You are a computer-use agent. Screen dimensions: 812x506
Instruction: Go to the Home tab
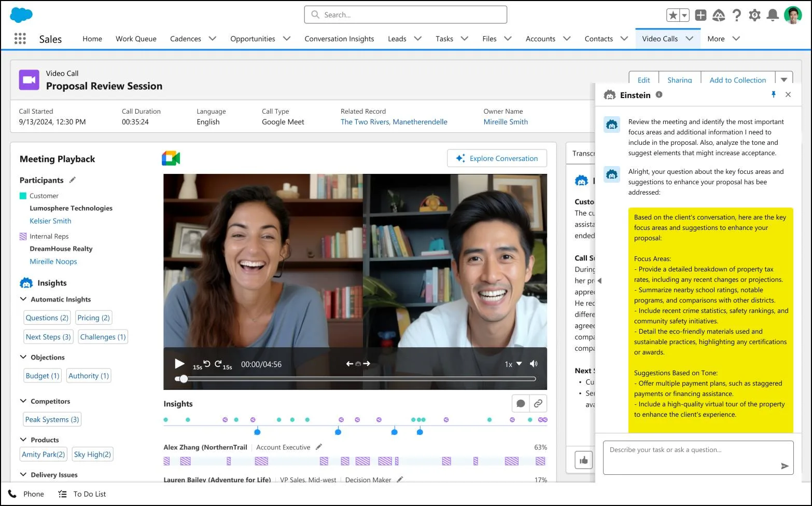(x=92, y=38)
